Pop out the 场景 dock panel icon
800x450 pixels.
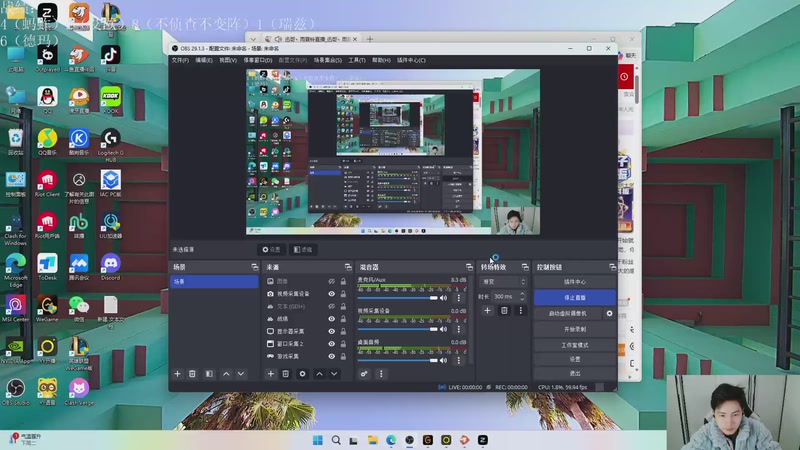[255, 267]
